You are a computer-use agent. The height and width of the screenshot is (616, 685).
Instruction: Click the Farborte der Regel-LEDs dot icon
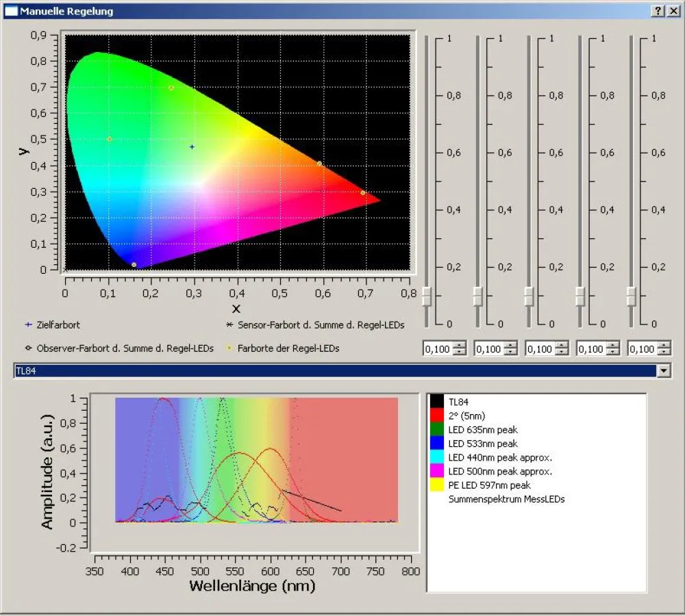230,348
